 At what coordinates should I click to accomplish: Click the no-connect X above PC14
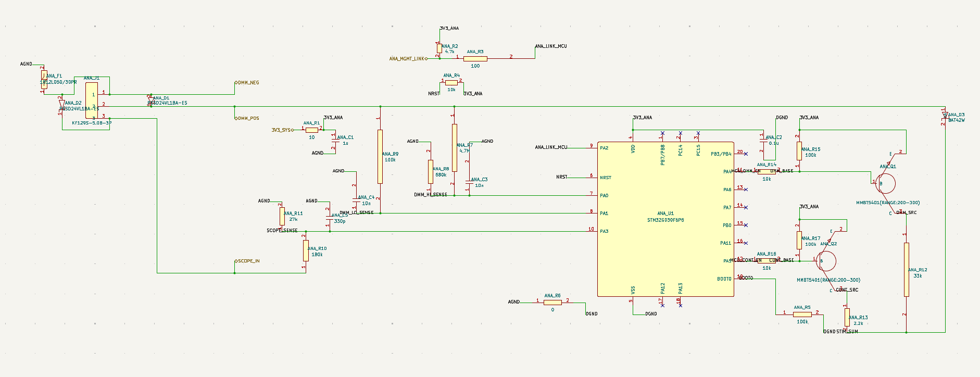point(680,133)
